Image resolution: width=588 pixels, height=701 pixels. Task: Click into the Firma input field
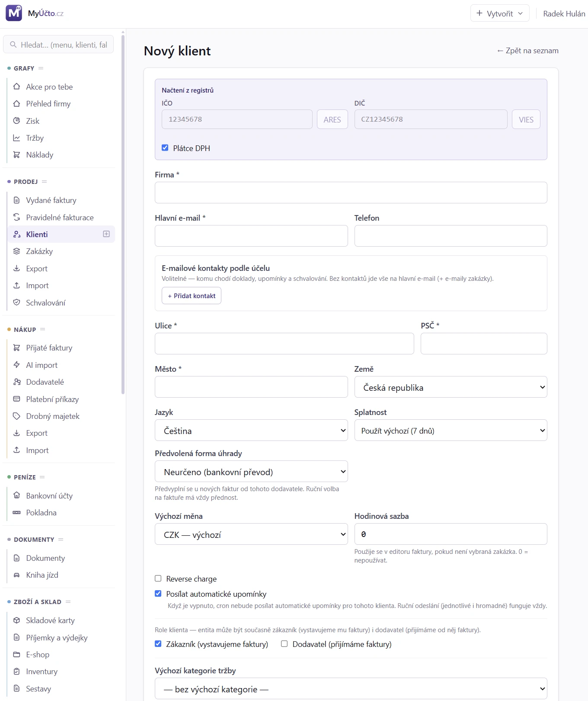pyautogui.click(x=351, y=193)
